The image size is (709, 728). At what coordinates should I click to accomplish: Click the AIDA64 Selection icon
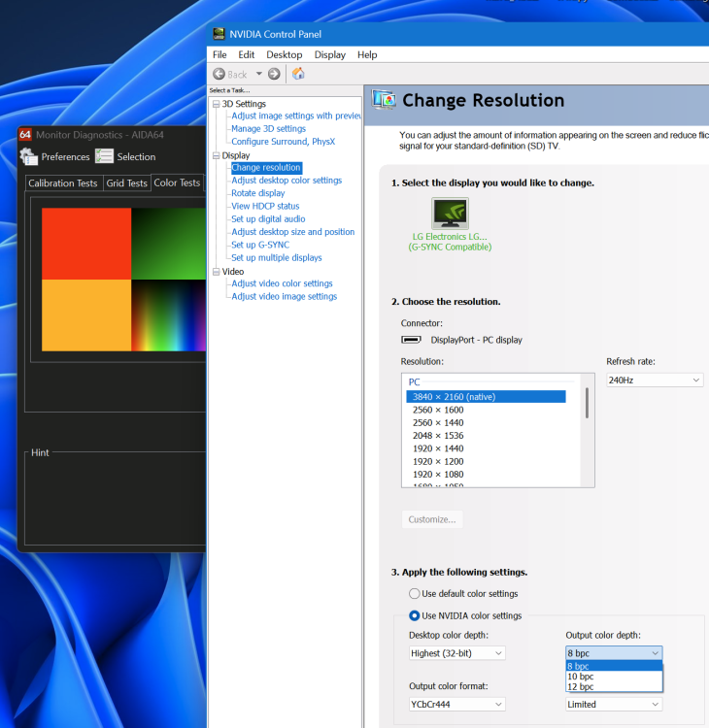(105, 156)
